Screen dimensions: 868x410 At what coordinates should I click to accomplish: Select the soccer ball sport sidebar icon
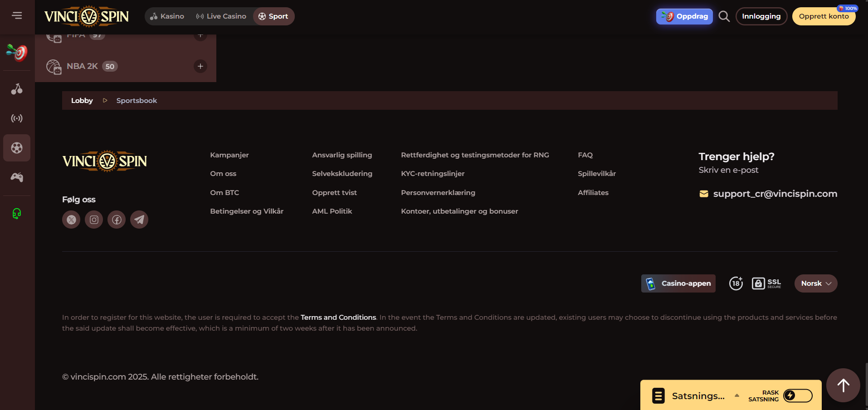click(17, 148)
